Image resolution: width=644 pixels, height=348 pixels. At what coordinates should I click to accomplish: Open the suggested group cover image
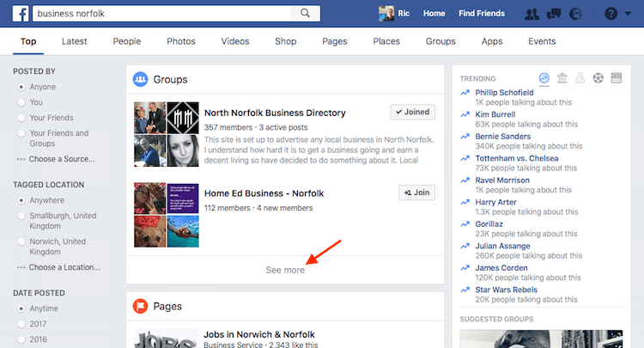pyautogui.click(x=541, y=339)
